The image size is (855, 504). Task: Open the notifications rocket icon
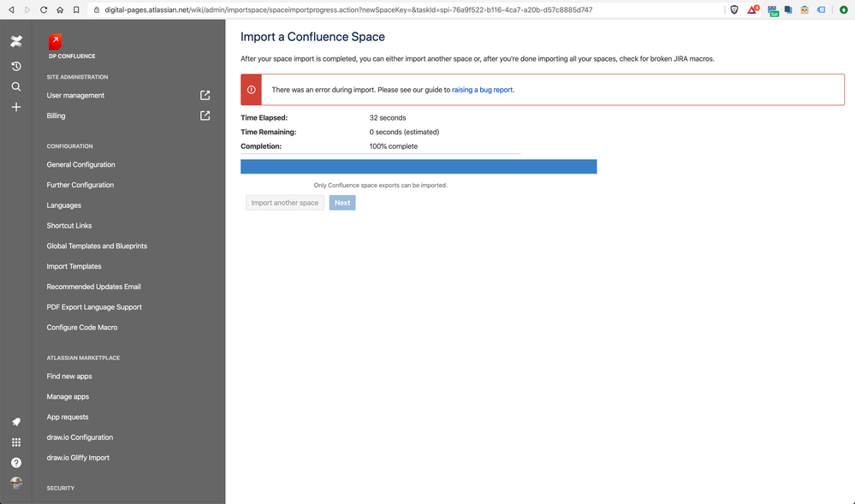[16, 422]
